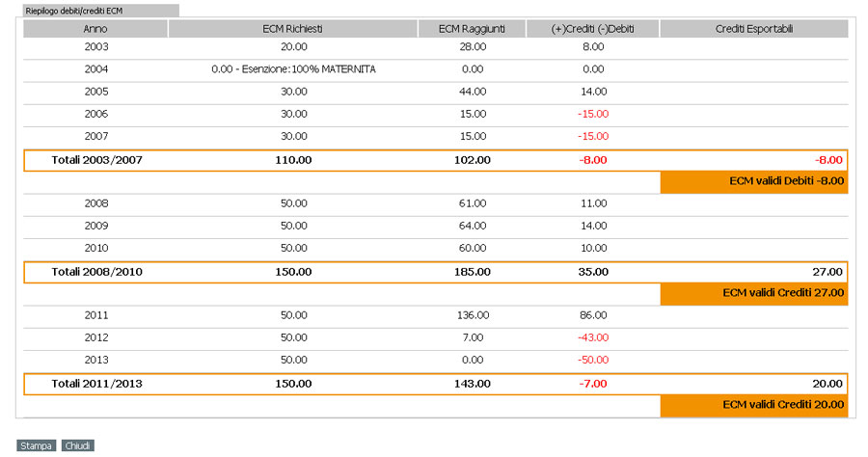The width and height of the screenshot is (868, 457).
Task: Click the Stampa button
Action: (x=36, y=445)
